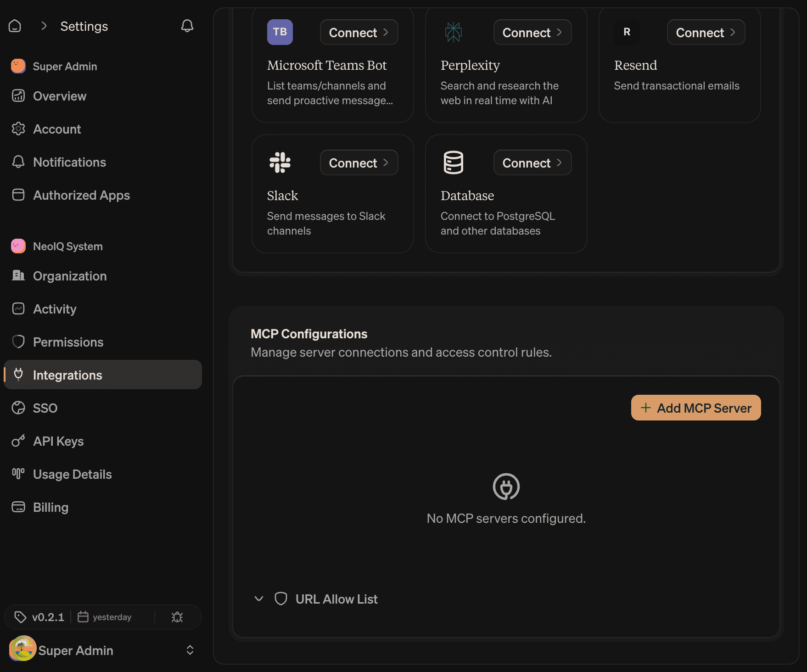Screen dimensions: 807x672
Task: Click the 'Database' card title
Action: tap(467, 196)
